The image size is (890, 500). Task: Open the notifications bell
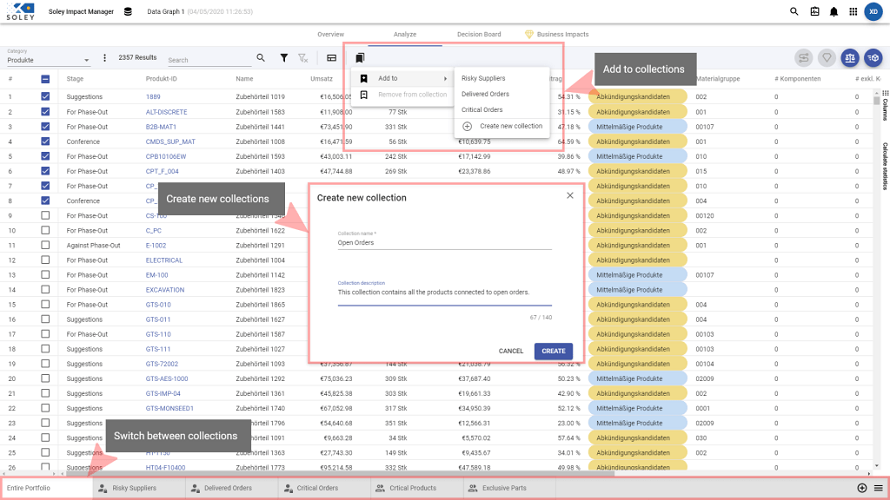pos(835,12)
